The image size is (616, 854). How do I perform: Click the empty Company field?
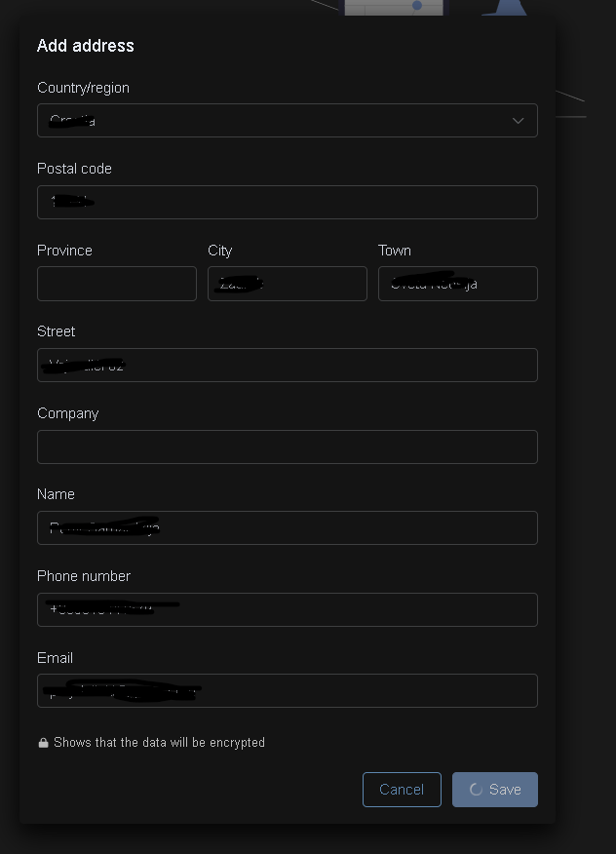click(287, 446)
